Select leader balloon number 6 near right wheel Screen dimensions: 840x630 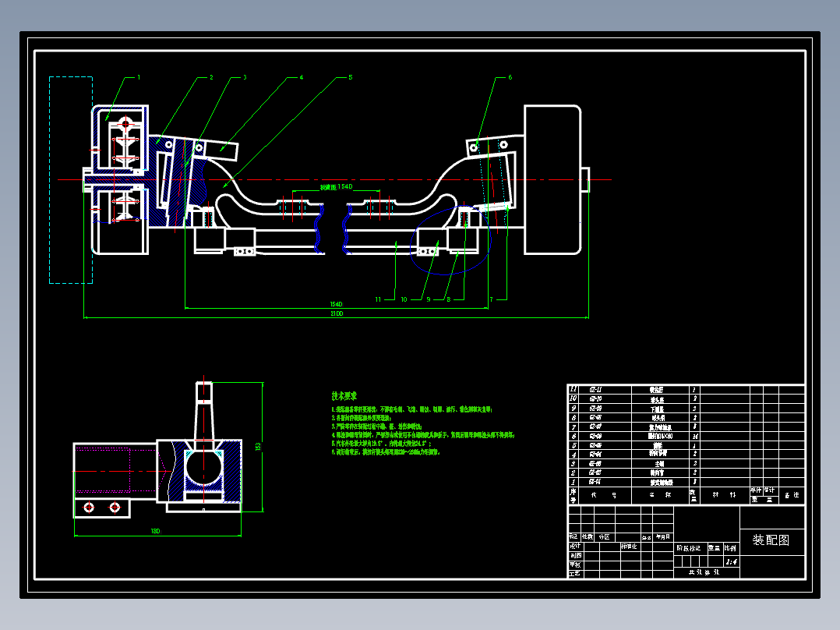pos(510,77)
